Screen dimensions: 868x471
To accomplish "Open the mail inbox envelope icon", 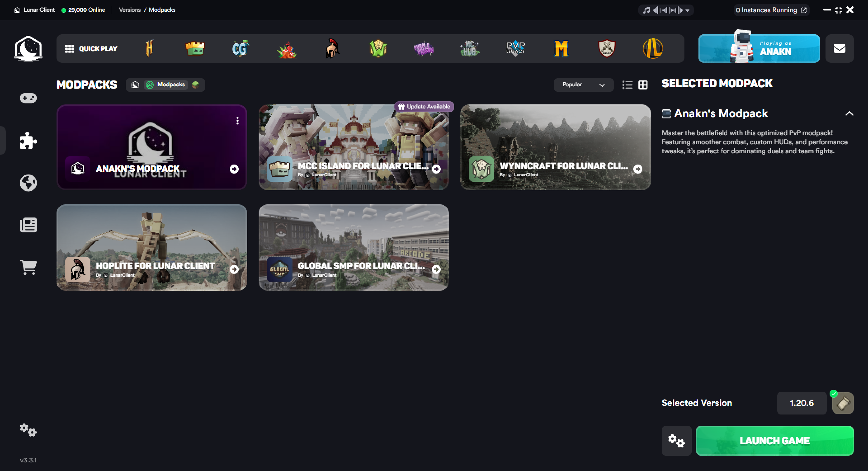I will pyautogui.click(x=839, y=49).
